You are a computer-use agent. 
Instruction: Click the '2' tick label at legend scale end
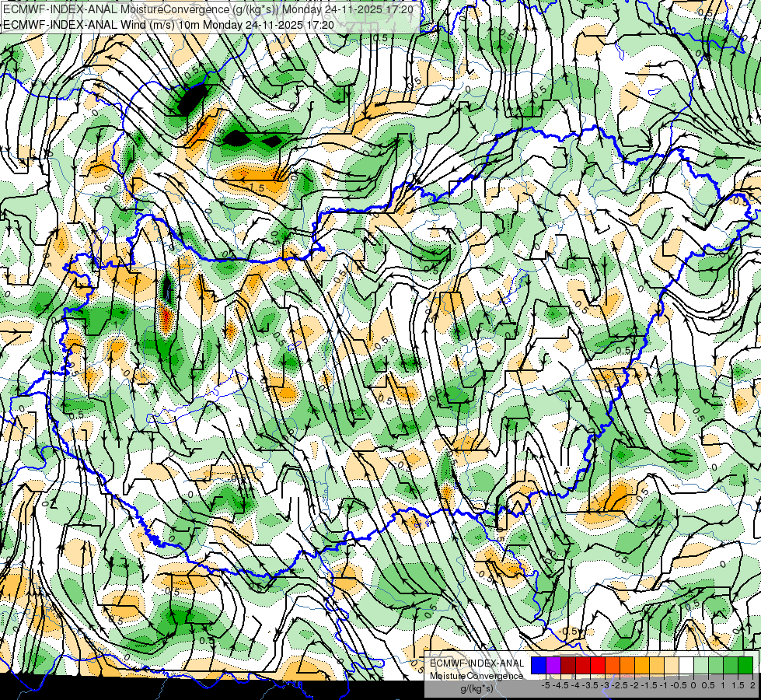pos(752,685)
